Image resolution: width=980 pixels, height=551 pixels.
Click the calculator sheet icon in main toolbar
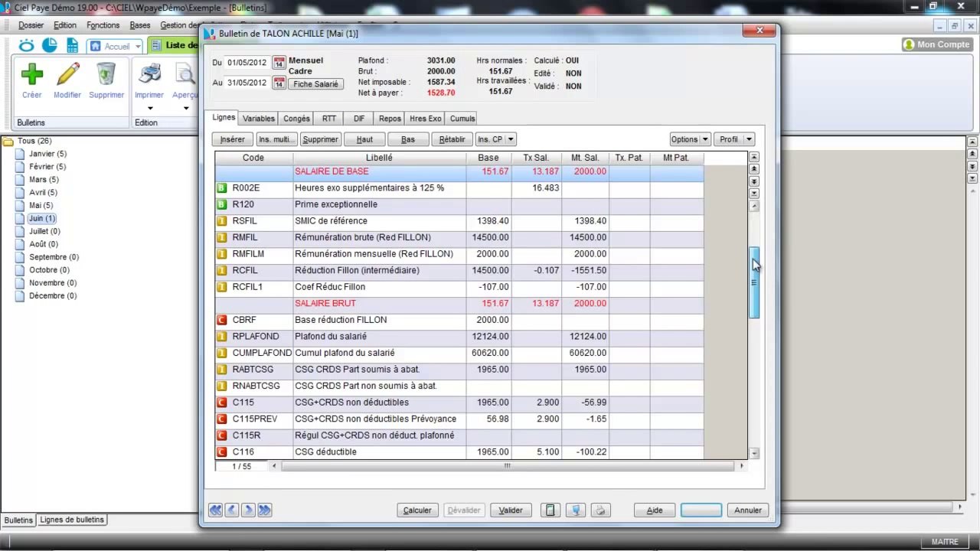[73, 45]
